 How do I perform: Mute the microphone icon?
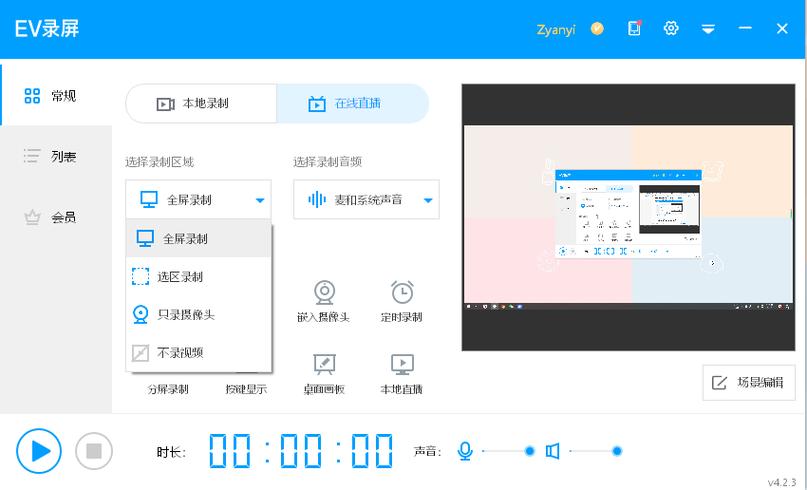tap(465, 451)
